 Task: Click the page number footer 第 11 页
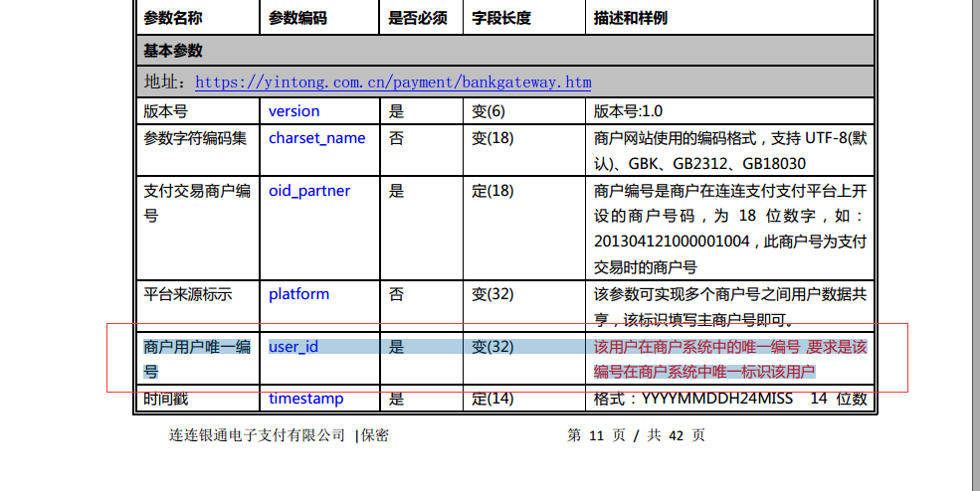[599, 435]
